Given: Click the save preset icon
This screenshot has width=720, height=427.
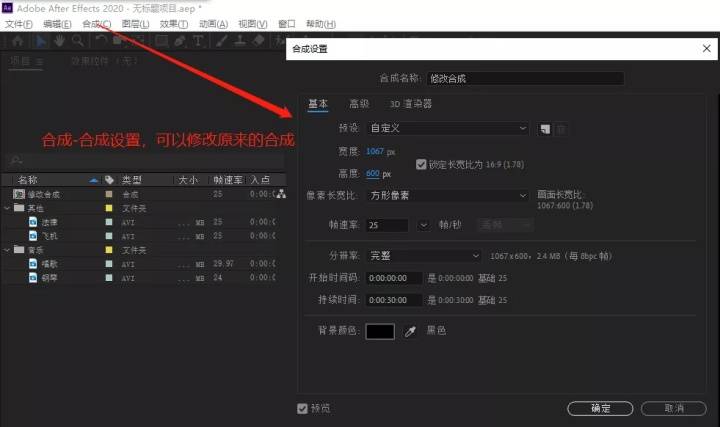Looking at the screenshot, I should (545, 129).
